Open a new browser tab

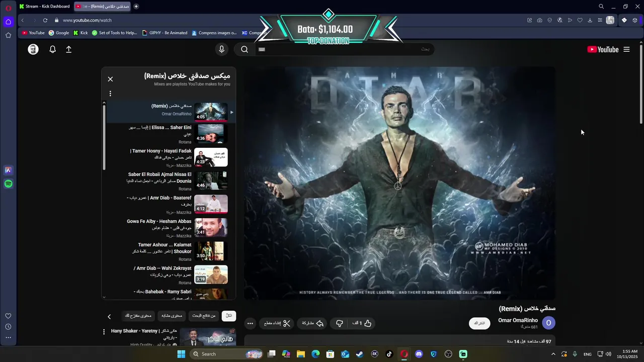coord(136,6)
